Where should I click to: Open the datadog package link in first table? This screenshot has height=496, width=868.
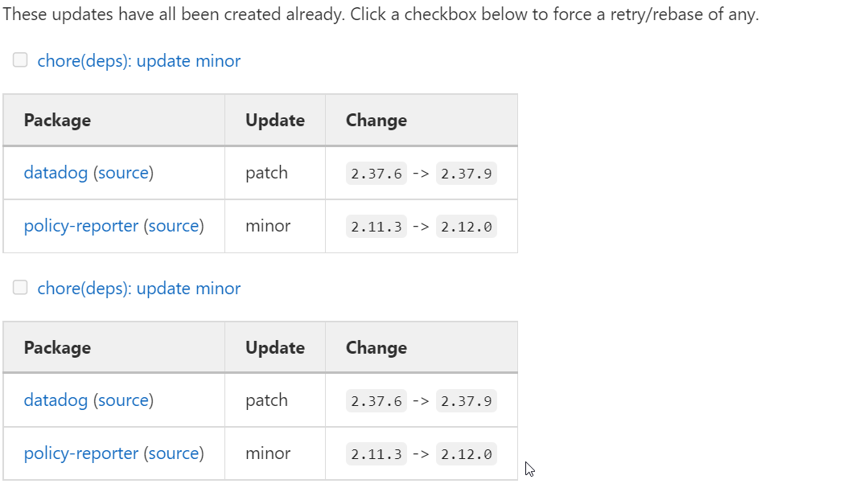tap(55, 172)
